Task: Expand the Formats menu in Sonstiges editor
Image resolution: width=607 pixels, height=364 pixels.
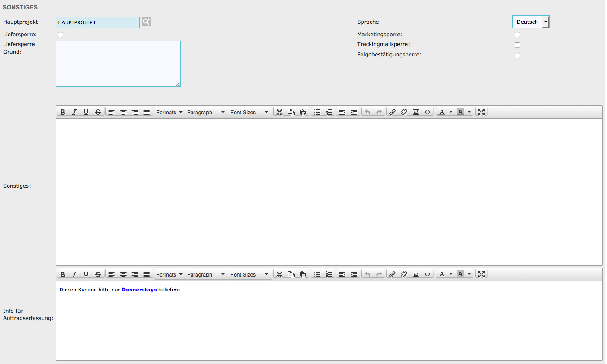Action: coord(169,112)
